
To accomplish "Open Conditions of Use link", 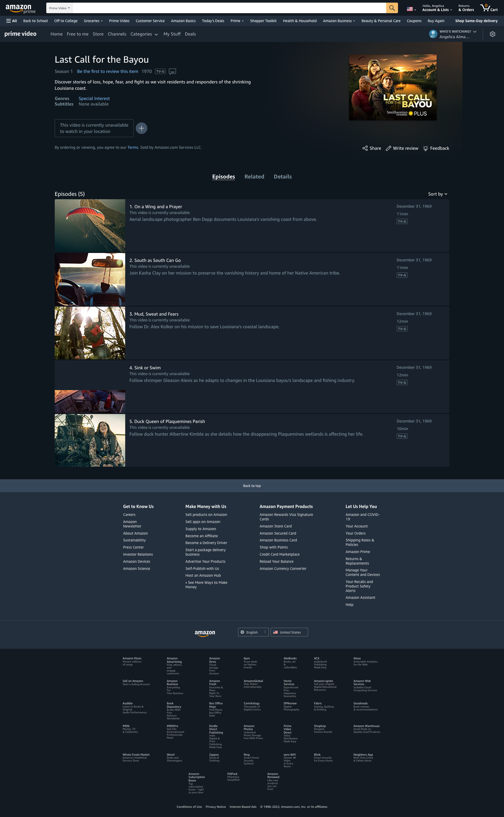I will tap(189, 807).
